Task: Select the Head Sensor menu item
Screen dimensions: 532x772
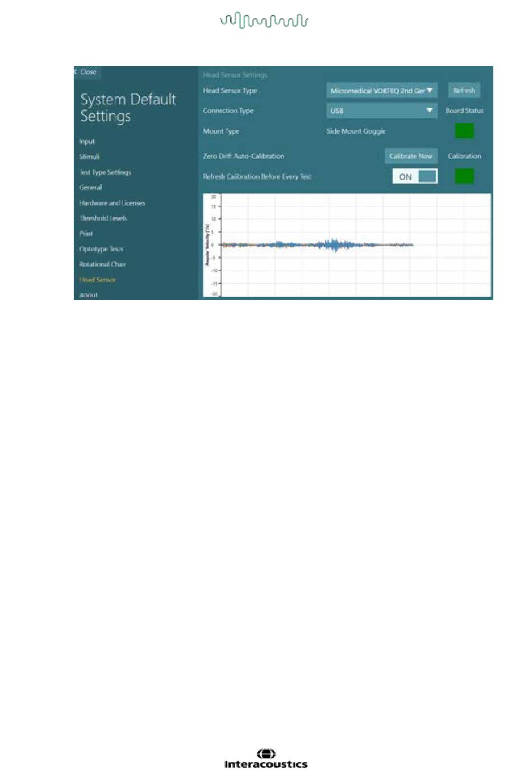Action: coord(97,279)
